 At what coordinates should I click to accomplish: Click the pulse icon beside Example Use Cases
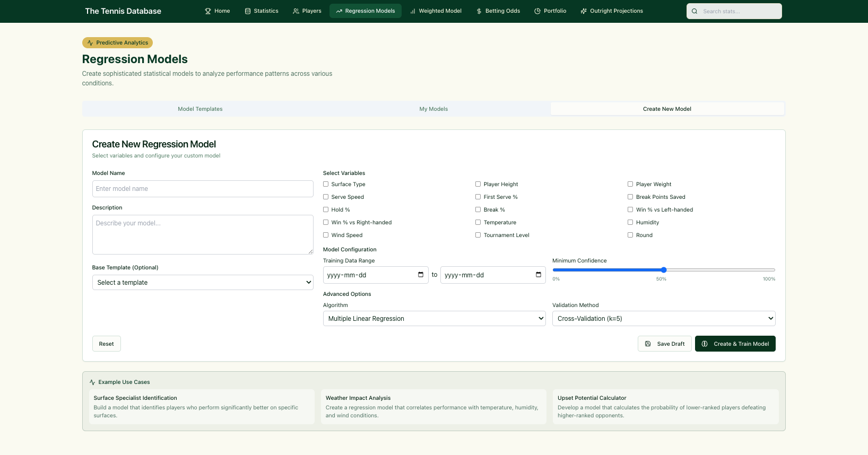[92, 382]
